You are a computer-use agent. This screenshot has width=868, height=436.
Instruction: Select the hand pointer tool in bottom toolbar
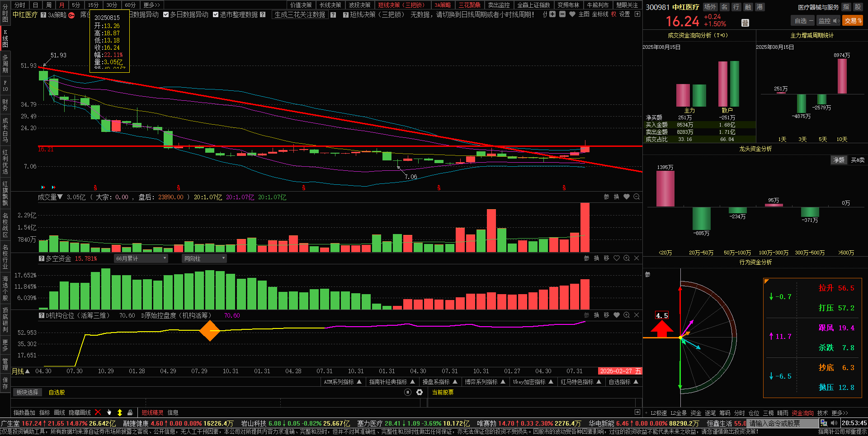click(109, 412)
